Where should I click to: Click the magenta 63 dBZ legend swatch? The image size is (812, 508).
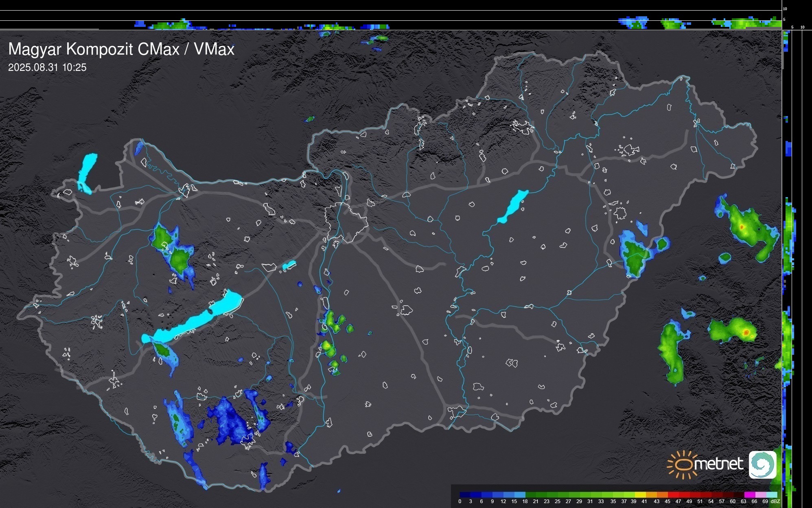[x=749, y=495]
